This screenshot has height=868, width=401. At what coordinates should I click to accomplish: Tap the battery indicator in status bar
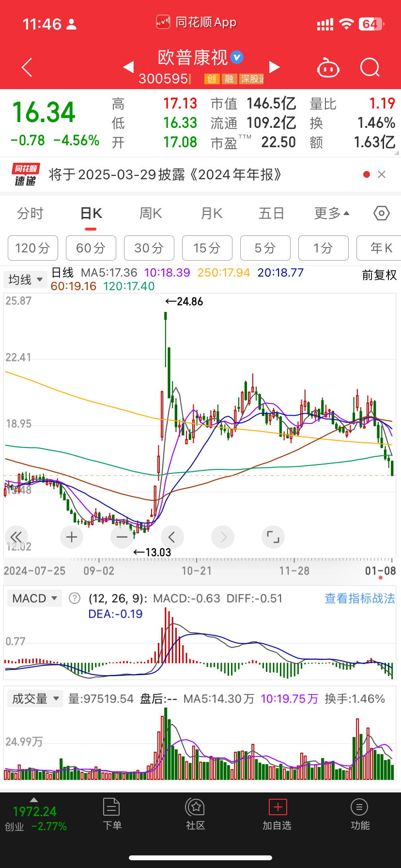click(x=371, y=24)
